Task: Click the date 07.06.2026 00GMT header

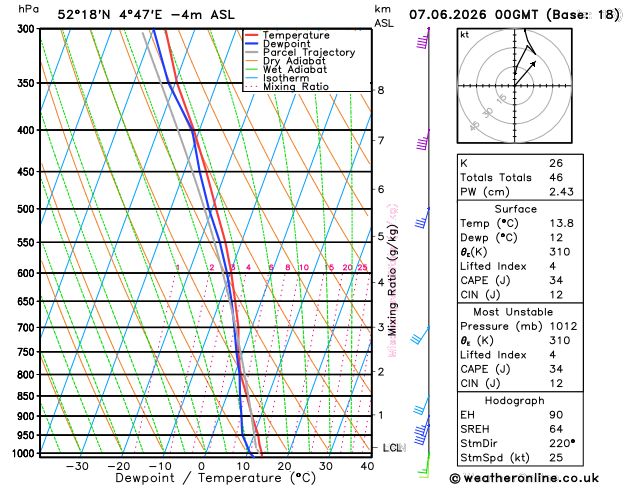Action: click(473, 15)
